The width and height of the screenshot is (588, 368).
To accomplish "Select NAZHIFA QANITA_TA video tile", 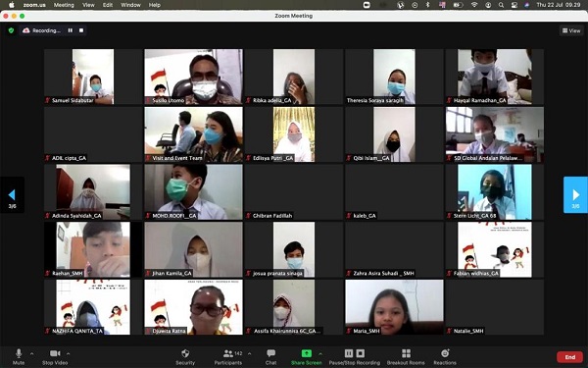I will click(93, 307).
